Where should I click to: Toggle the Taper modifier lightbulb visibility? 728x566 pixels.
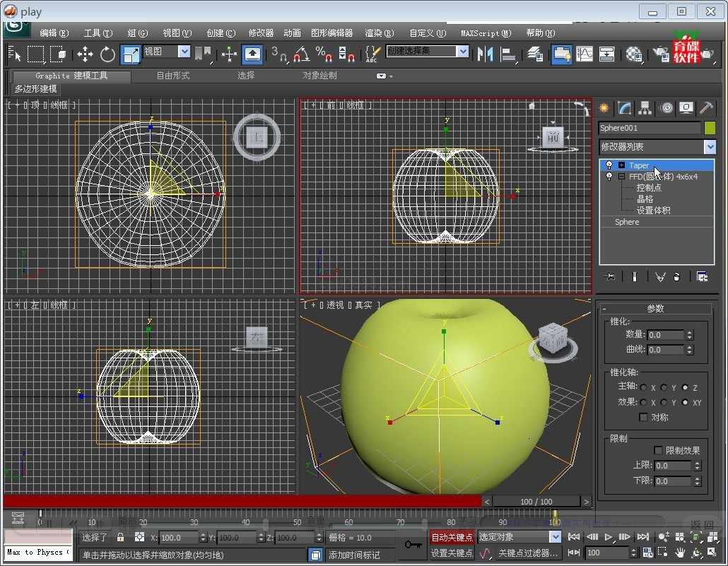click(609, 165)
